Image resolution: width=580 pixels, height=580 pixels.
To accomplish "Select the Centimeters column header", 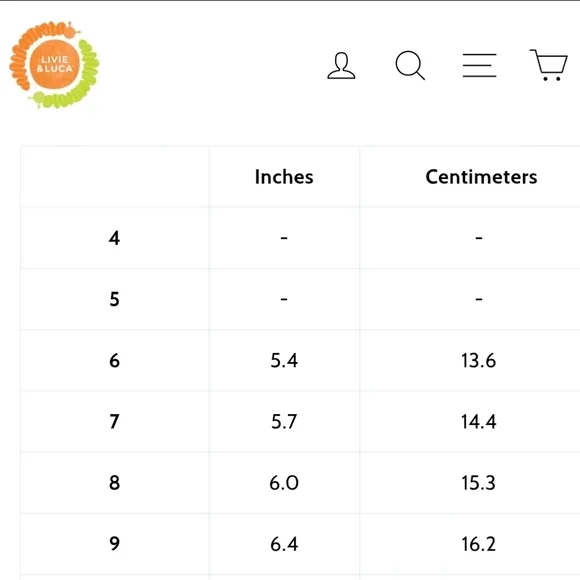I will point(481,177).
